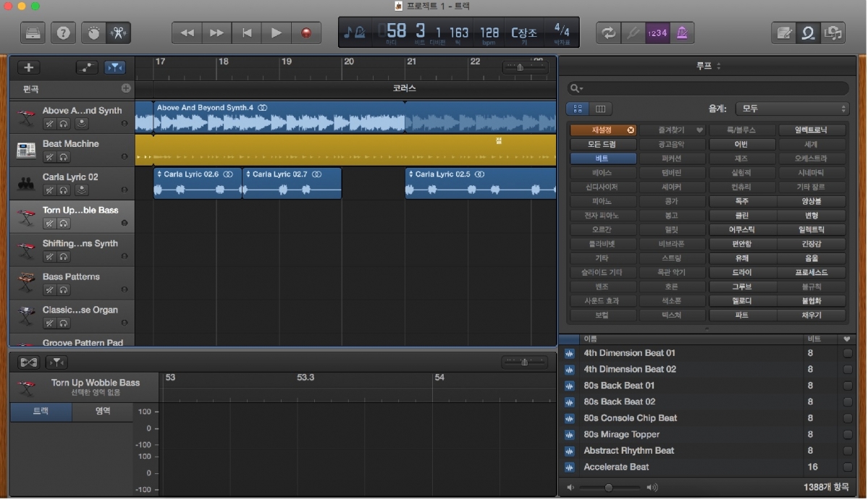Adjust tracks area horizontal zoom slider
The image size is (868, 500).
click(x=524, y=67)
